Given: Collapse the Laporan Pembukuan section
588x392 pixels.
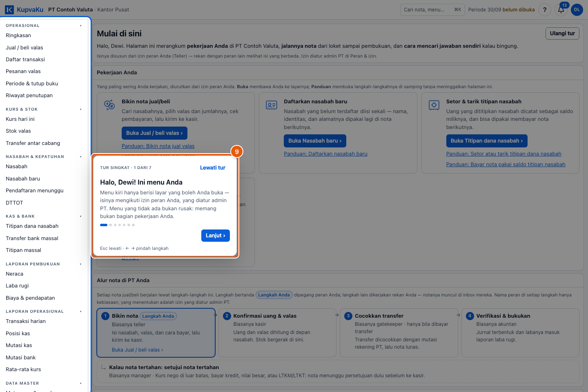Looking at the screenshot, I should point(81,264).
